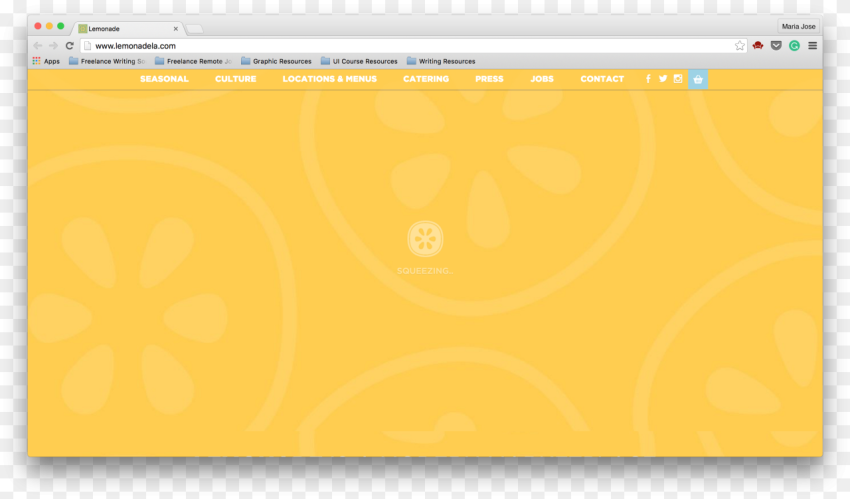Open the Chrome hamburger menu
The height and width of the screenshot is (499, 850).
click(812, 46)
